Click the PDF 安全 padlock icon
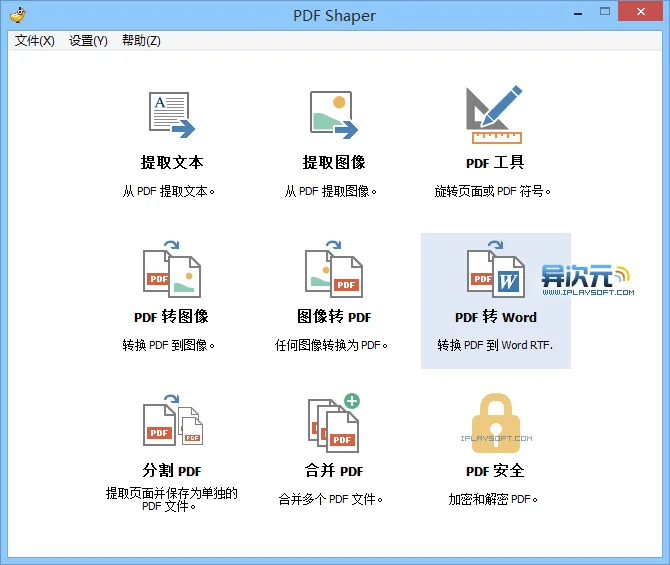 [496, 423]
